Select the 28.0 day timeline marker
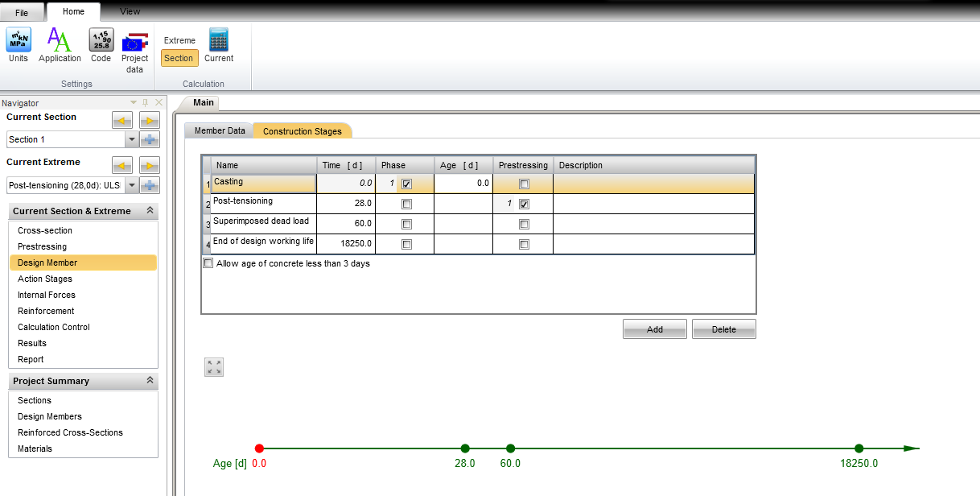This screenshot has width=980, height=496. 465,448
